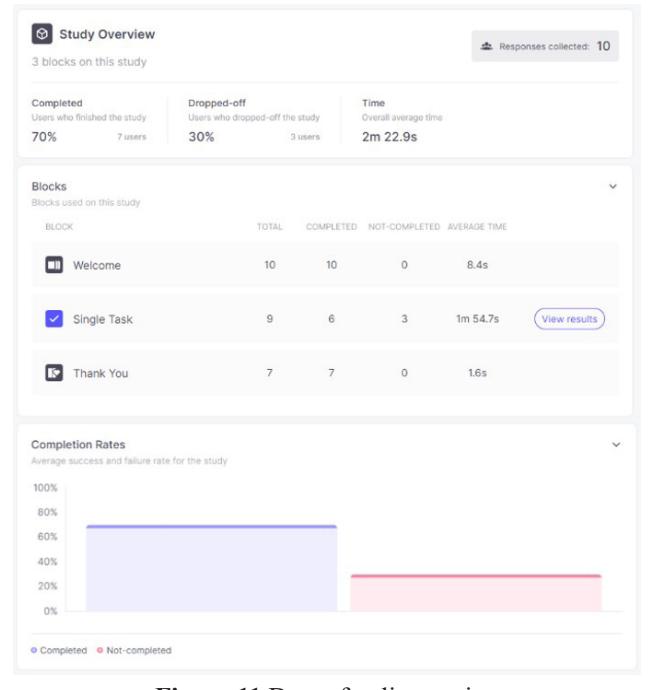Collapse the Completion Rates chevron
Screen dimensions: 654x690
point(616,445)
